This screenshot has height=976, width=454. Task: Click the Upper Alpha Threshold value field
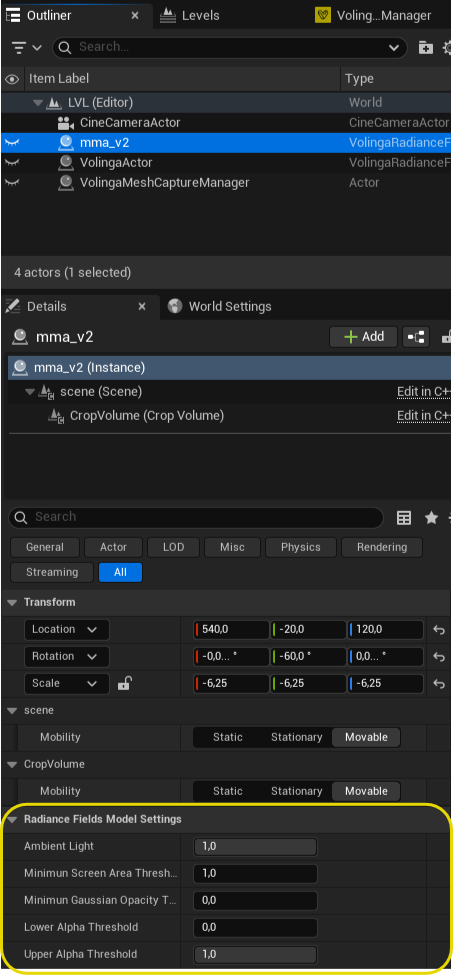[255, 954]
